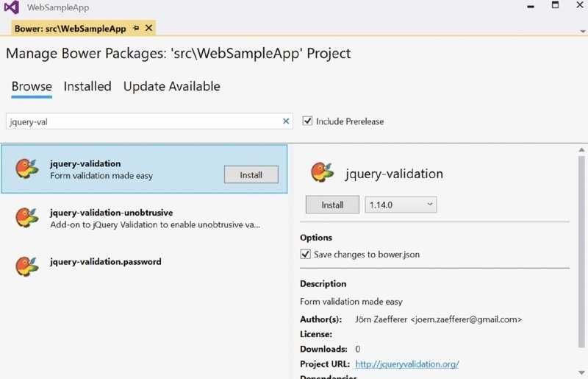This screenshot has width=588, height=379.
Task: Open the Update Available tab
Action: pos(171,86)
